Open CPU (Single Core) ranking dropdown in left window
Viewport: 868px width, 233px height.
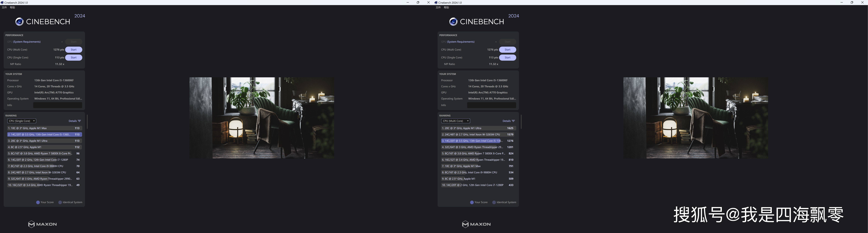point(22,121)
